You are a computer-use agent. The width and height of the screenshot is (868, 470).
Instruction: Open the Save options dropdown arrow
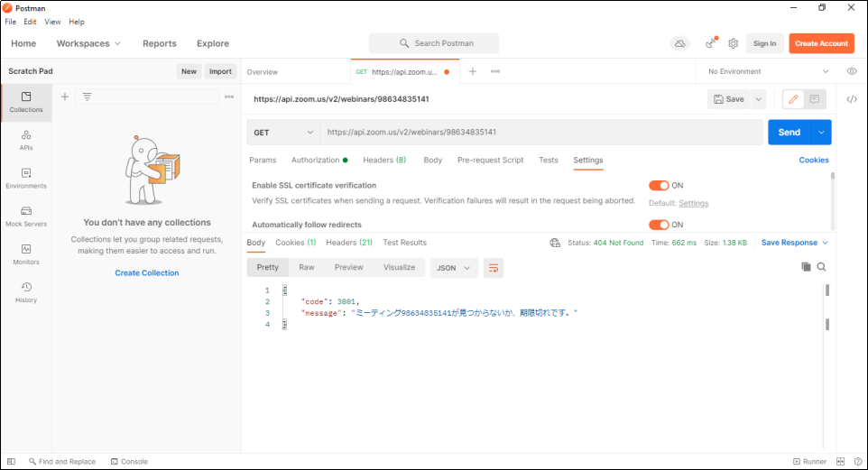point(759,99)
